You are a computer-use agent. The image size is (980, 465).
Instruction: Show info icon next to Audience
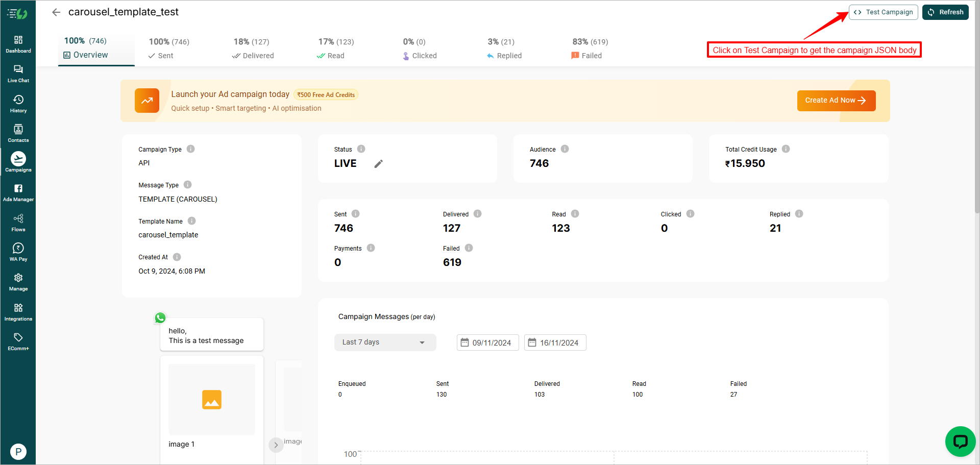pyautogui.click(x=565, y=149)
